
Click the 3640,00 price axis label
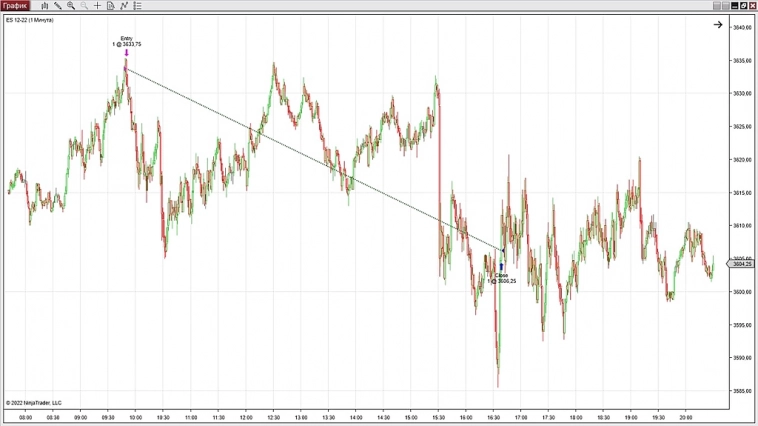pyautogui.click(x=742, y=28)
